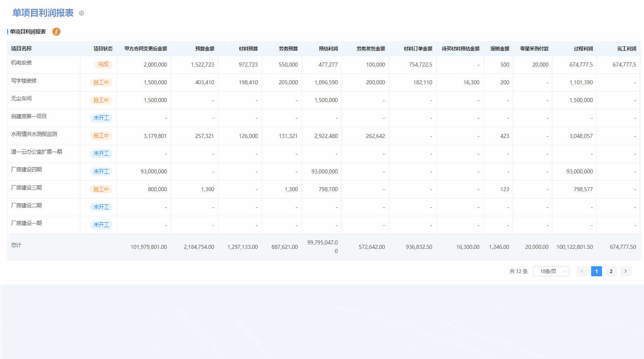Click the 甲方合同变更后金额 column header
The image size is (644, 359).
(145, 49)
